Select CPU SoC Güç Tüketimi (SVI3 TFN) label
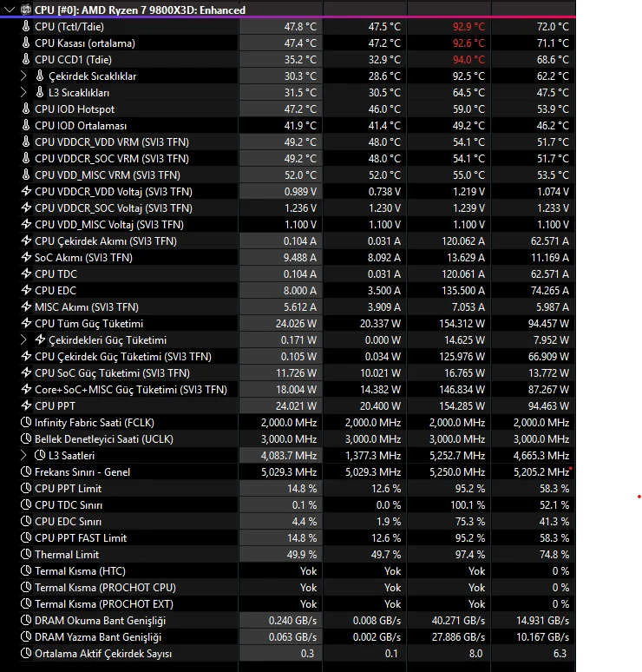Screen dimensions: 642x672 pos(112,373)
